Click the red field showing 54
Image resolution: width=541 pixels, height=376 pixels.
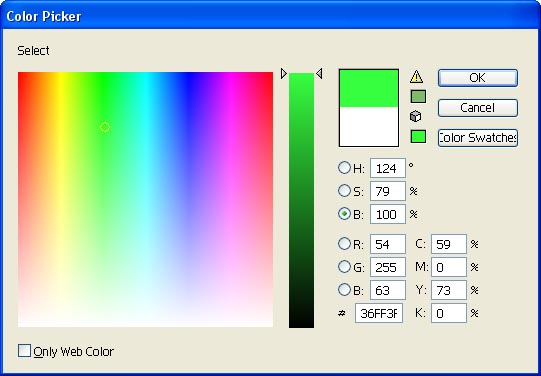tap(388, 244)
